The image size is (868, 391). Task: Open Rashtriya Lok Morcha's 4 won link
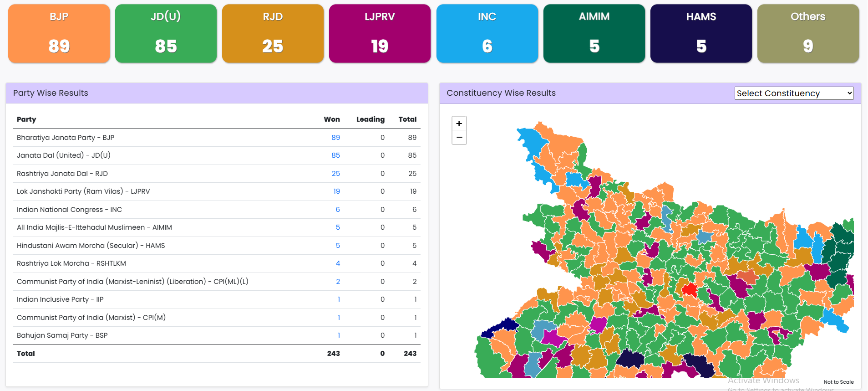coord(338,263)
